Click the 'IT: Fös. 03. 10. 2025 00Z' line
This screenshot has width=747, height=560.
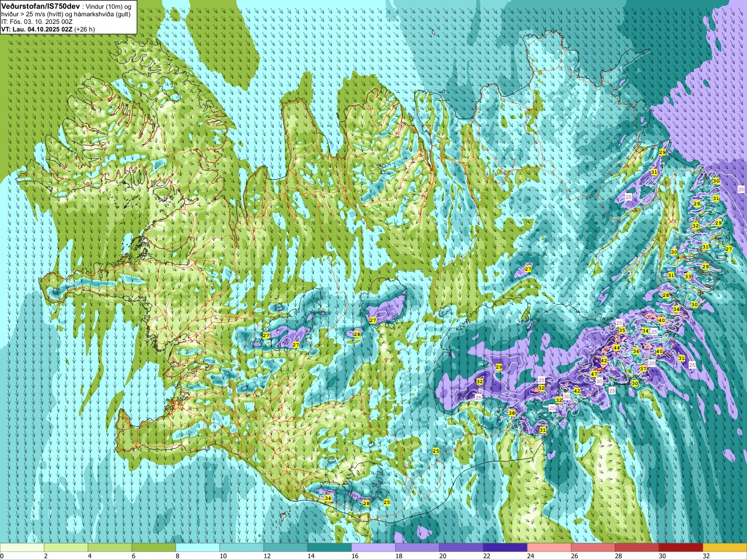pyautogui.click(x=37, y=22)
